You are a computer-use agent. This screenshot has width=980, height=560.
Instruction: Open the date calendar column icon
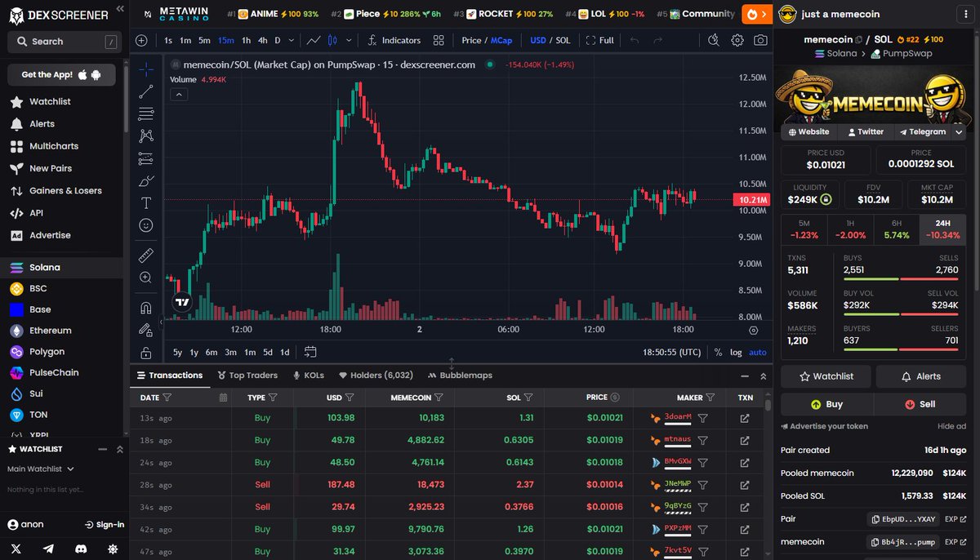(x=223, y=398)
